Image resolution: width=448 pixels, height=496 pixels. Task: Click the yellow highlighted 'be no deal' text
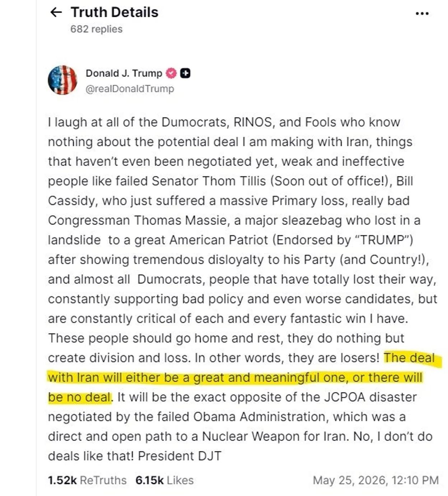80,397
